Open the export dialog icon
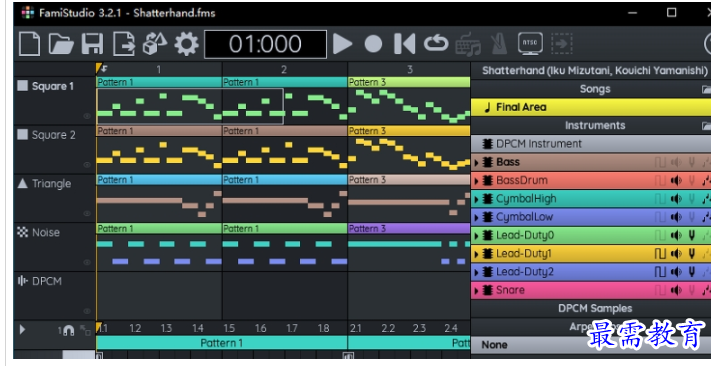Viewport: 711px width, 366px height. click(x=124, y=44)
